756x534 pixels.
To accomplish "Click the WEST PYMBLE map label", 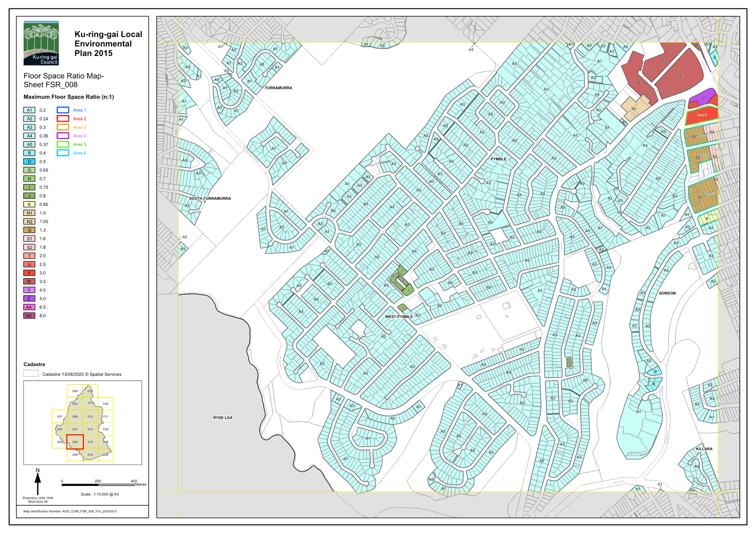I will pyautogui.click(x=398, y=317).
